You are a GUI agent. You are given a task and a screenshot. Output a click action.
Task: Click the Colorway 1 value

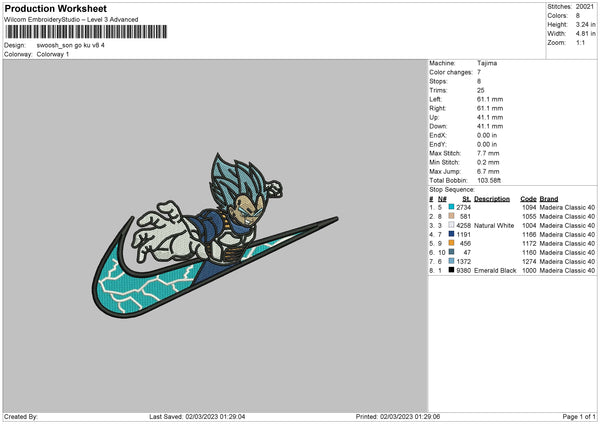click(53, 54)
